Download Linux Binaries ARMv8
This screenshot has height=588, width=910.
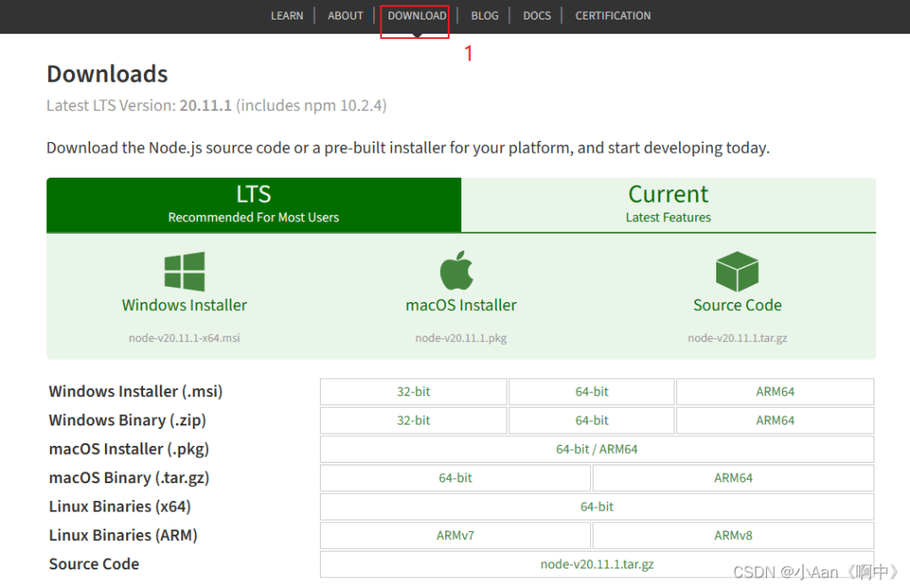(x=733, y=536)
